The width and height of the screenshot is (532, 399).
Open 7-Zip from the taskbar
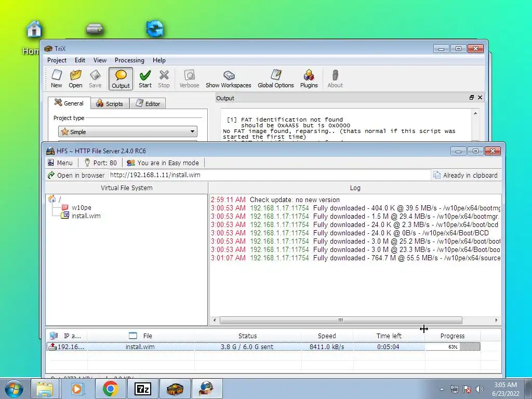[x=142, y=389]
